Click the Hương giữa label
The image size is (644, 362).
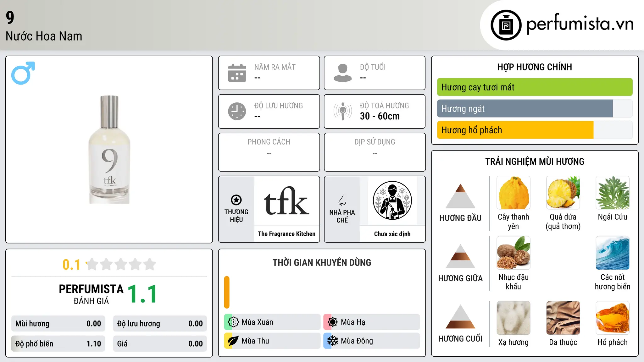[x=460, y=278]
